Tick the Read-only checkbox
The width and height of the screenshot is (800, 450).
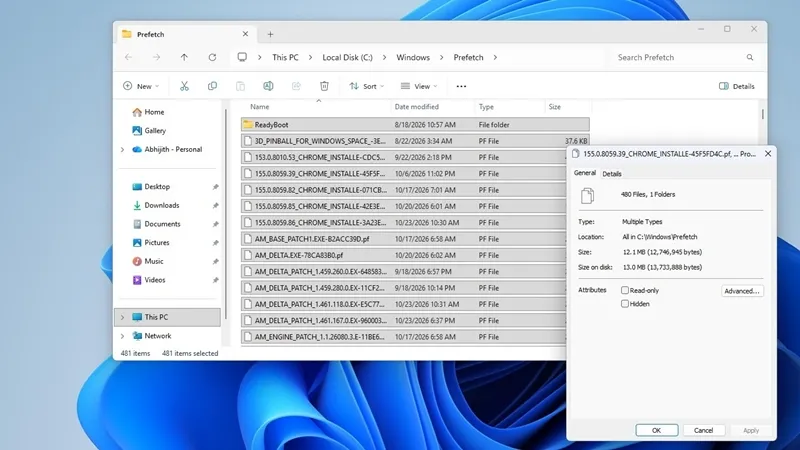pos(624,290)
